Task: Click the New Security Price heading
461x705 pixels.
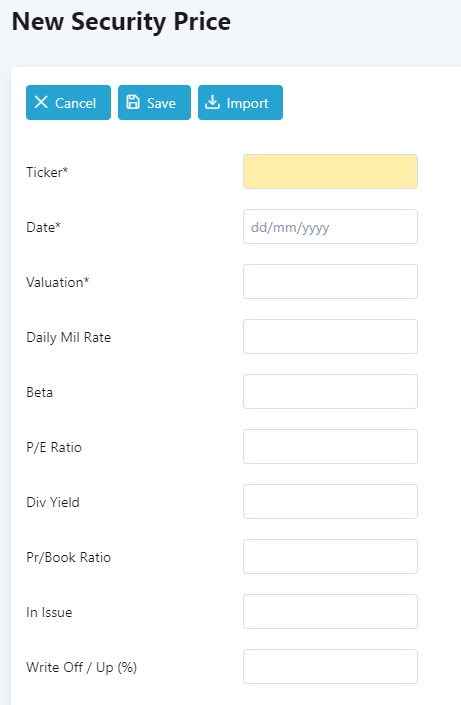Action: pos(121,22)
